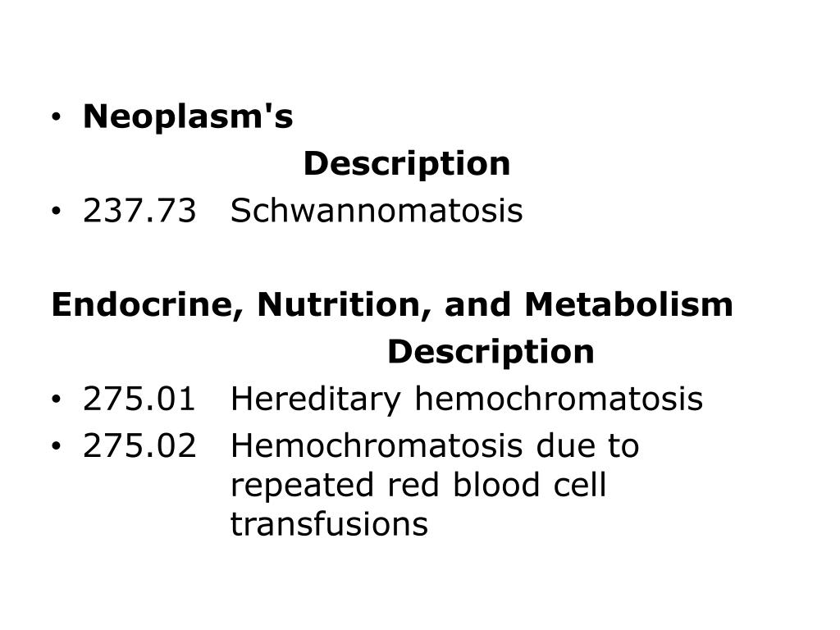840x630 pixels.
Task: Click the word Hereditary
Action: coord(316,399)
